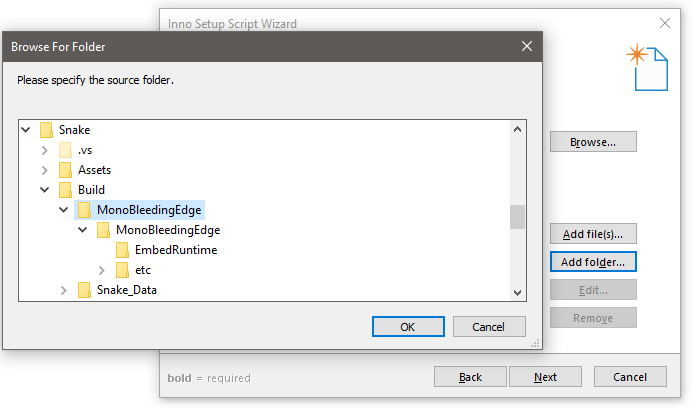The height and width of the screenshot is (408, 693).
Task: Confirm folder with the OK button
Action: click(408, 327)
